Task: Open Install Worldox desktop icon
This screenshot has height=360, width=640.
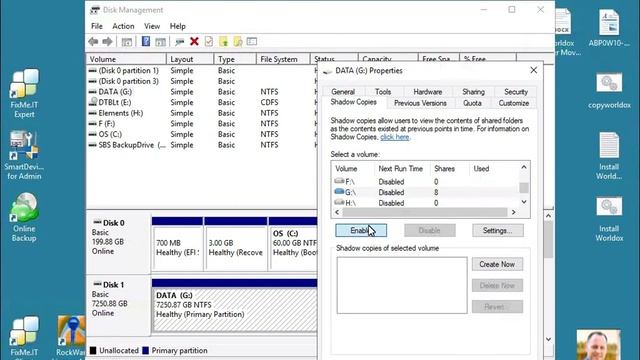Action: click(x=609, y=219)
